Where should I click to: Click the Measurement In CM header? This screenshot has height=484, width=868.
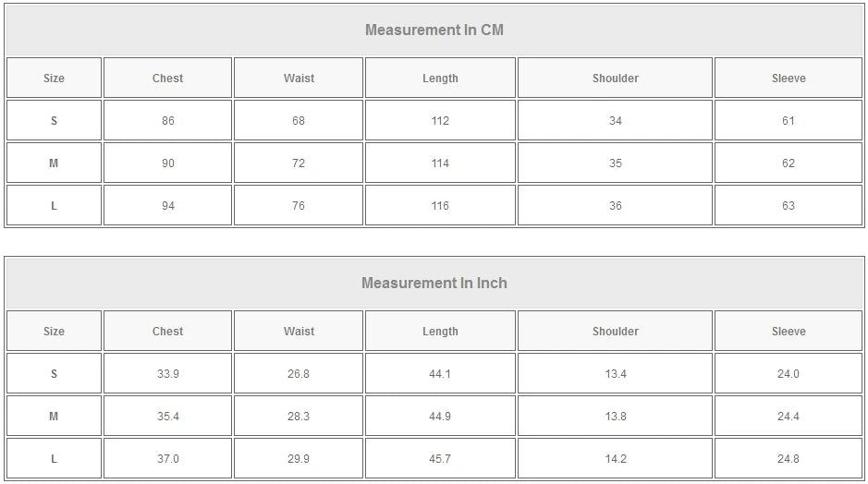coord(434,30)
